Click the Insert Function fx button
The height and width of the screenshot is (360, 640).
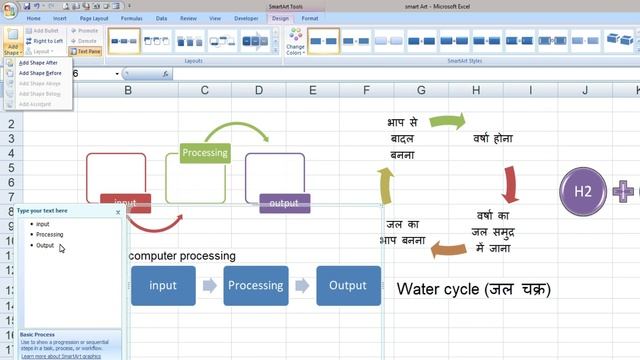165,74
